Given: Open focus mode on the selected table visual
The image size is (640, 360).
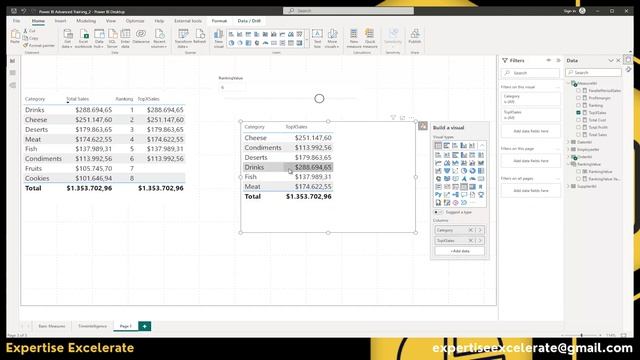Looking at the screenshot, I should pos(402,118).
